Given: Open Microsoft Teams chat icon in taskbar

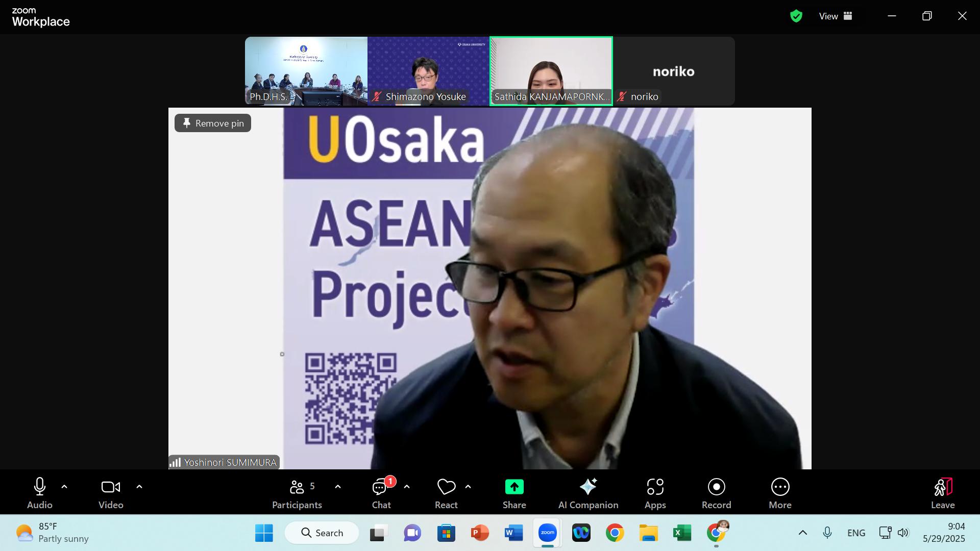Looking at the screenshot, I should tap(412, 533).
